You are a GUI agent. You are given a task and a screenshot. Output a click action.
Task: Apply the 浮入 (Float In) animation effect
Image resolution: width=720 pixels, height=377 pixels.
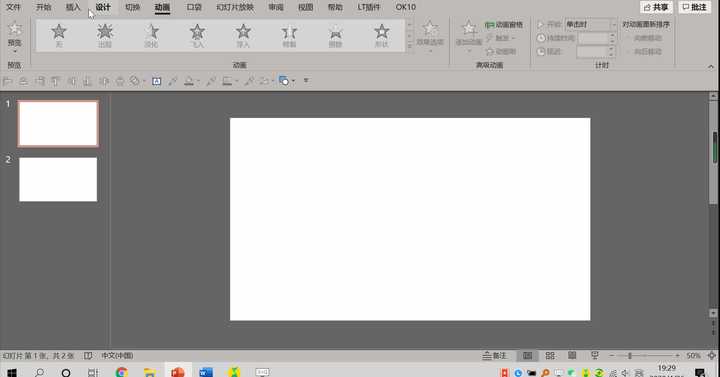pyautogui.click(x=243, y=35)
